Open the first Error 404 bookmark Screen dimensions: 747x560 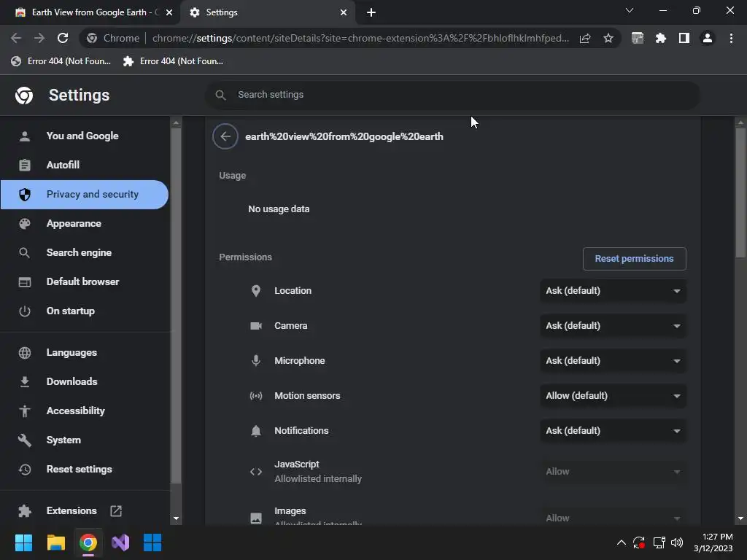coord(61,61)
